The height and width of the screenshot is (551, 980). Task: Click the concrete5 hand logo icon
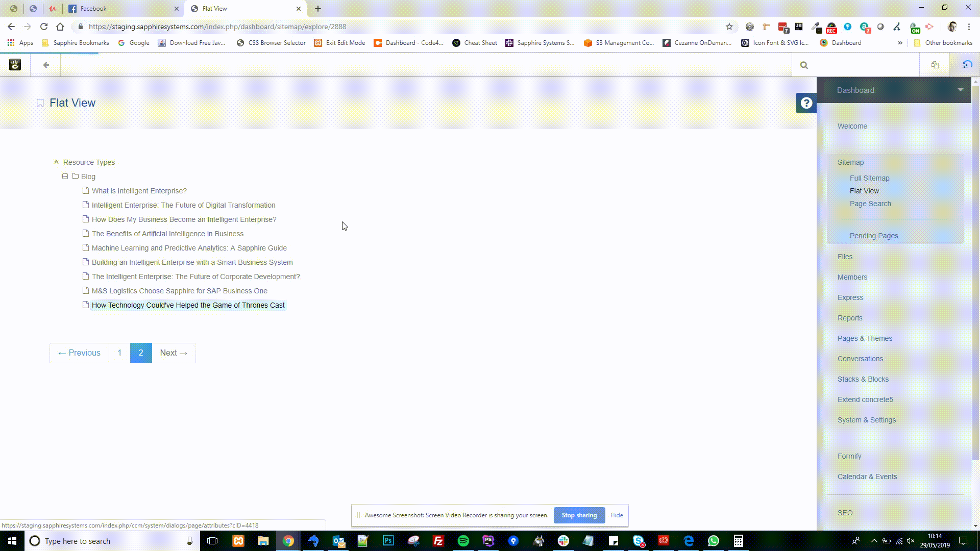pos(15,65)
